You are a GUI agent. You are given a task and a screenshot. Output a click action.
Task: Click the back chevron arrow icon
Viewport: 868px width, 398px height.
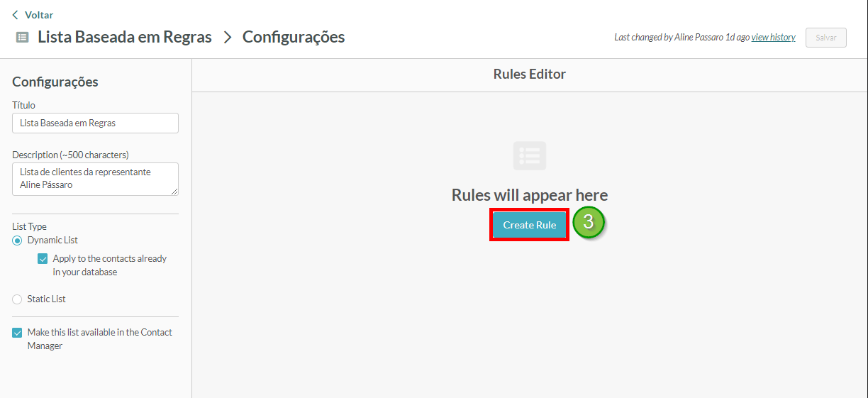click(x=16, y=15)
